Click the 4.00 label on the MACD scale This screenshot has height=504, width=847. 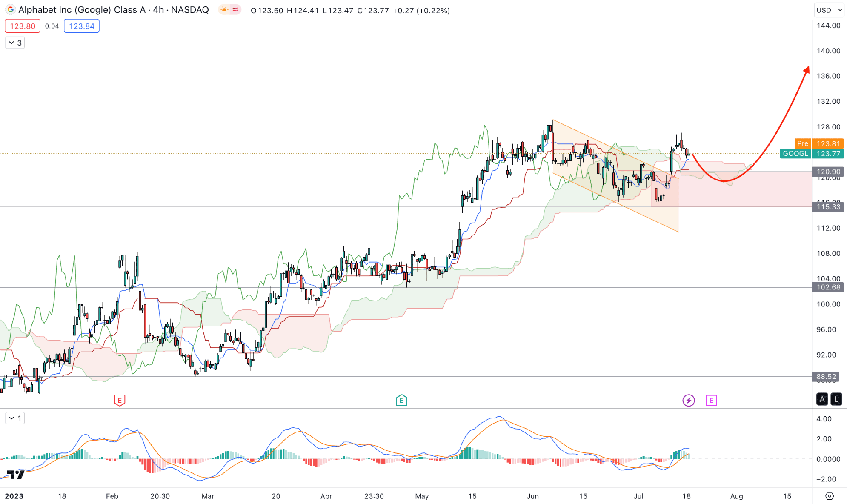[824, 419]
